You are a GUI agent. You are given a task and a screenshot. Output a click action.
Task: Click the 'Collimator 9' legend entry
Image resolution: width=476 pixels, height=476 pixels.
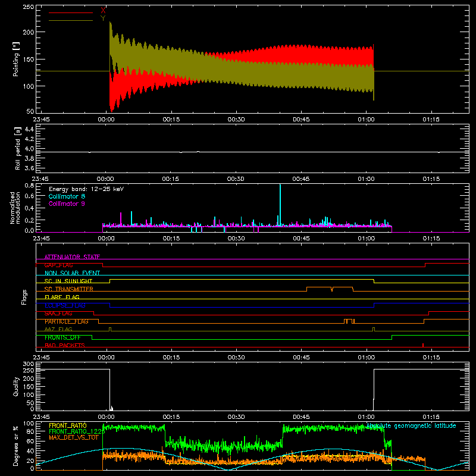[67, 203]
